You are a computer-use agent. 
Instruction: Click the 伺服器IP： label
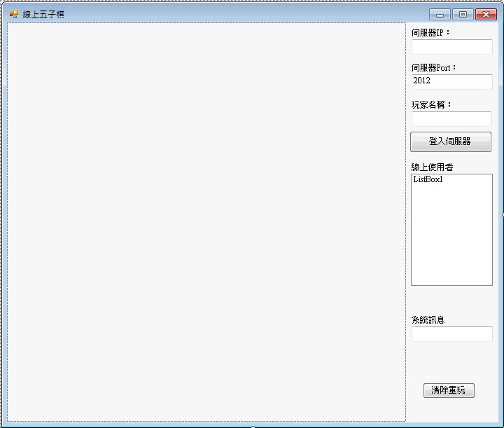[x=430, y=33]
